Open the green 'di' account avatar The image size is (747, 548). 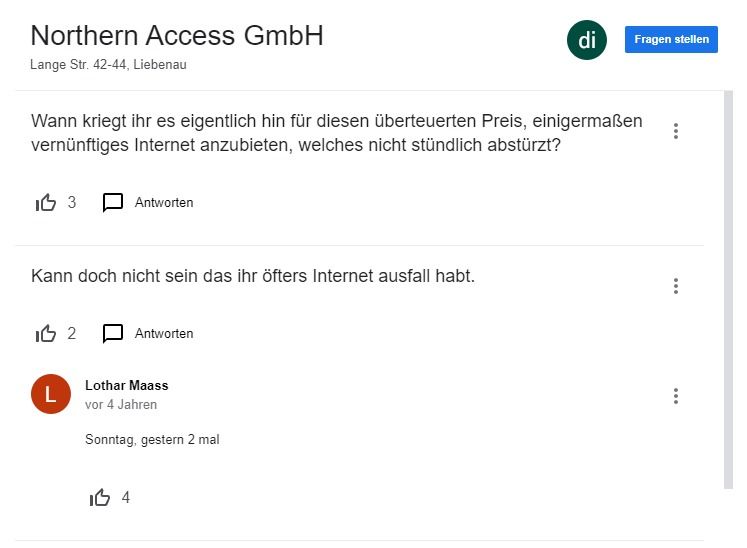[x=587, y=40]
